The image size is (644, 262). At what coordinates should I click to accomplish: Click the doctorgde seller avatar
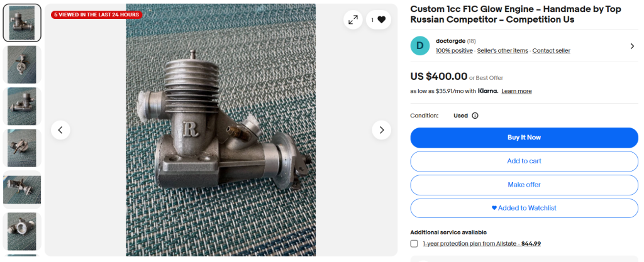click(419, 46)
